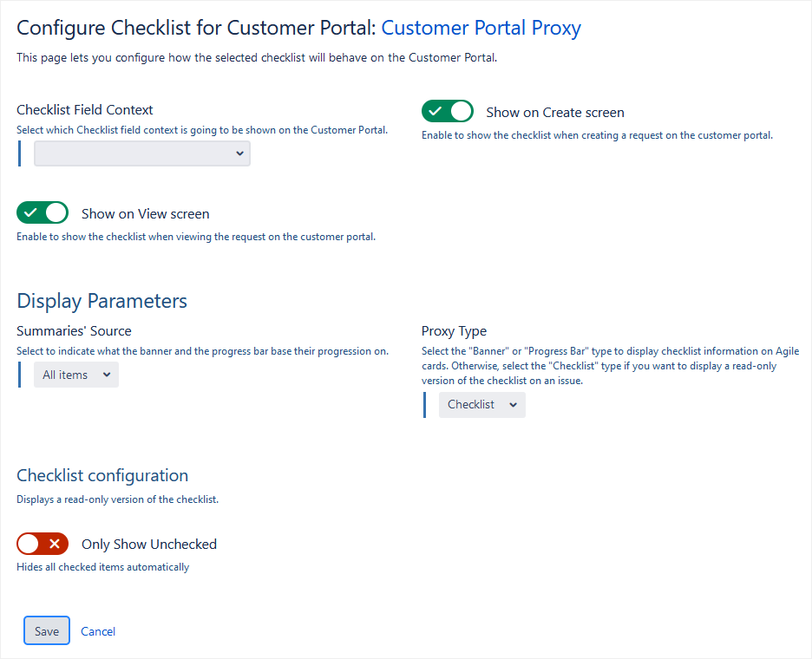This screenshot has width=812, height=659.
Task: Enable the Only Show Unchecked switch
Action: [x=43, y=545]
